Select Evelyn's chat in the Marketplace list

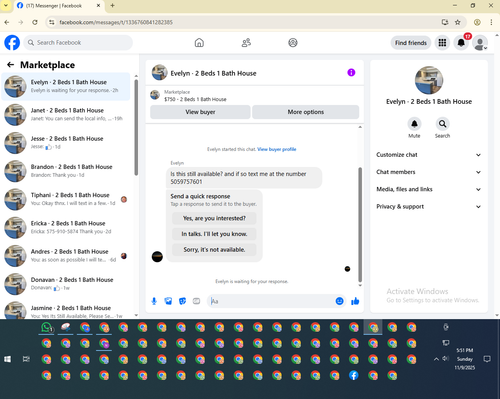pyautogui.click(x=67, y=86)
